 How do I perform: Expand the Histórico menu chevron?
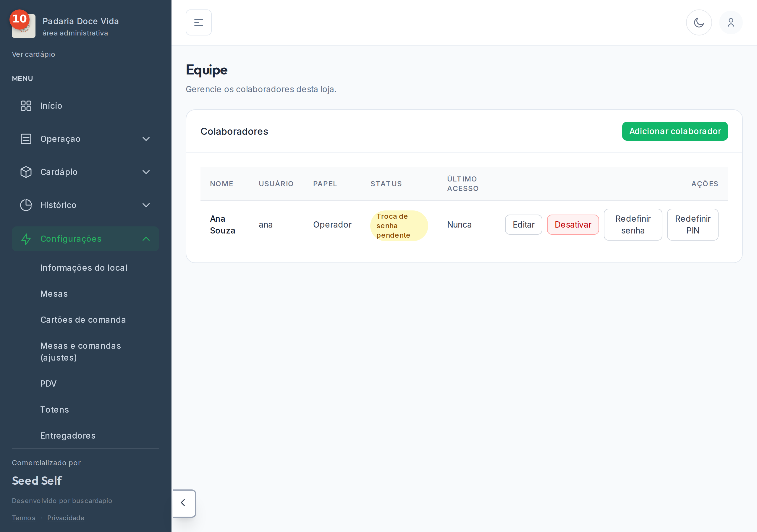tap(146, 205)
